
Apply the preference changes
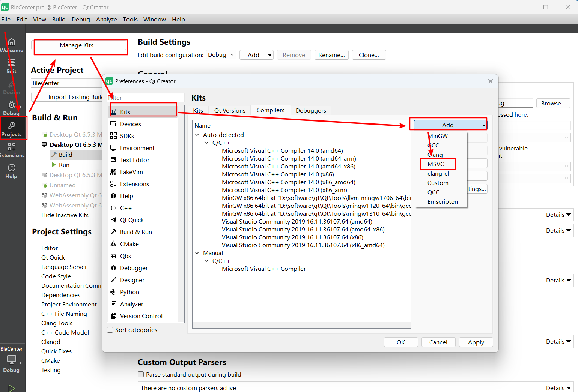[476, 342]
